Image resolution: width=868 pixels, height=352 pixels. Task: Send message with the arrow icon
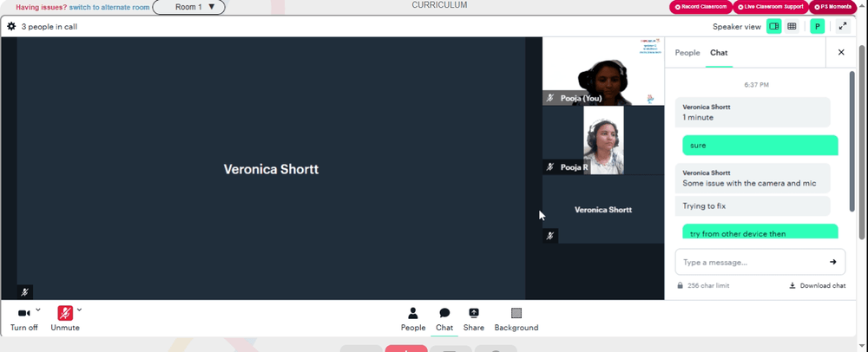(x=832, y=262)
